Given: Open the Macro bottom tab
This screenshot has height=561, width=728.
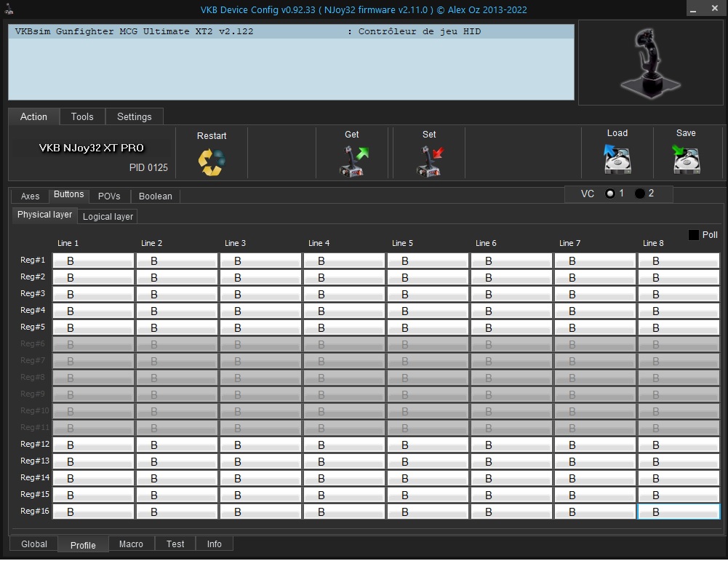Looking at the screenshot, I should click(131, 544).
